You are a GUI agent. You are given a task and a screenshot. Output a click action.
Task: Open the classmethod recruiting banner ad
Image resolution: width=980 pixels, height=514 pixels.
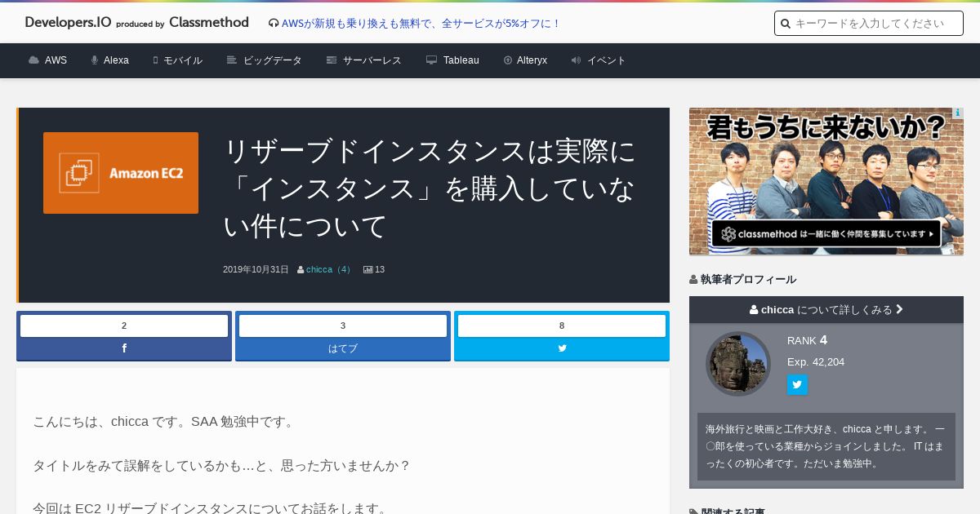(x=826, y=181)
